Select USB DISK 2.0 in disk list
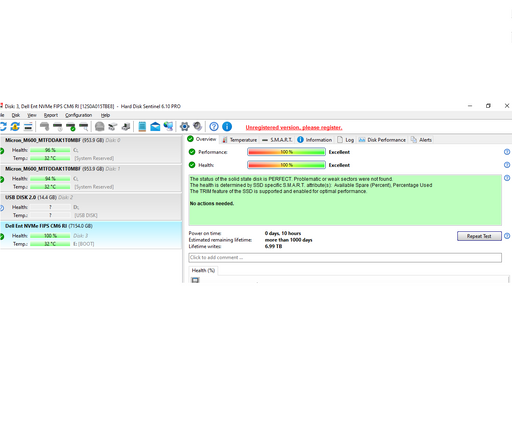The width and height of the screenshot is (512, 437). pyautogui.click(x=91, y=206)
